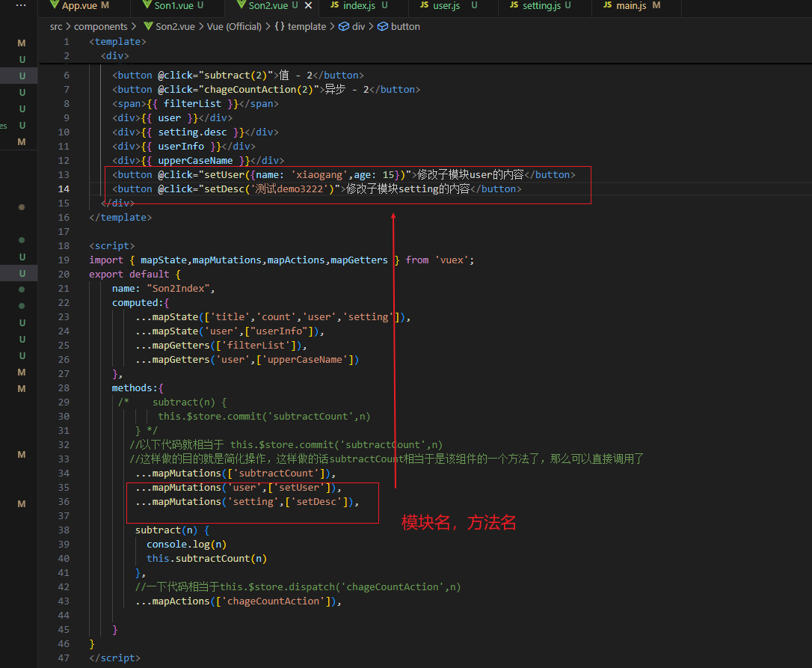Click '测试demo3222' string on line 14
This screenshot has width=812, height=668.
(289, 189)
